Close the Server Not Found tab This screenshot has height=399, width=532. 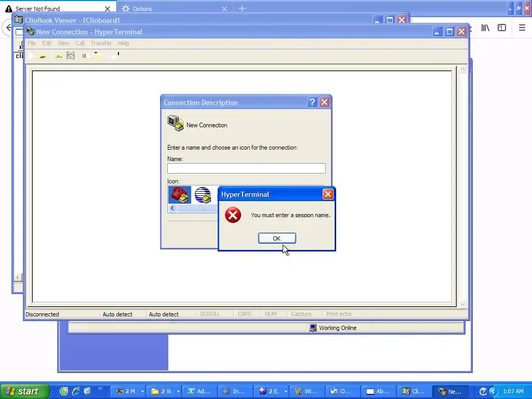pos(108,9)
